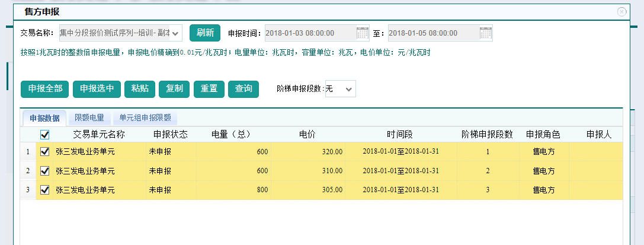This screenshot has width=644, height=245.
Task: Click the 查询 button
Action: point(243,88)
